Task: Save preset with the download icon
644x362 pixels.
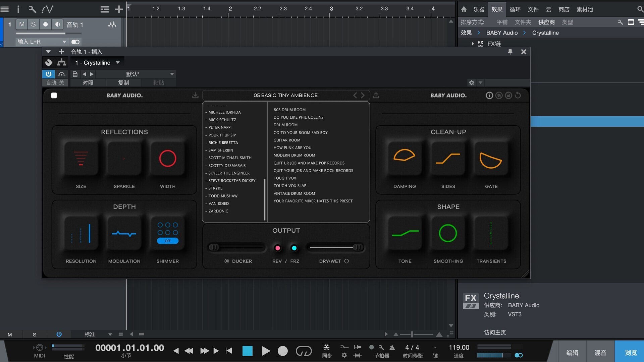Action: click(195, 95)
